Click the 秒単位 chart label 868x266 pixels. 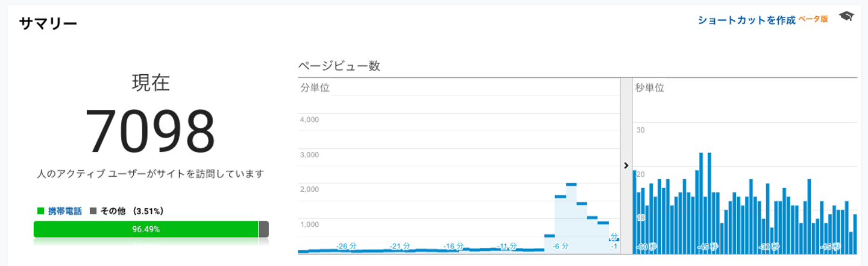point(649,87)
